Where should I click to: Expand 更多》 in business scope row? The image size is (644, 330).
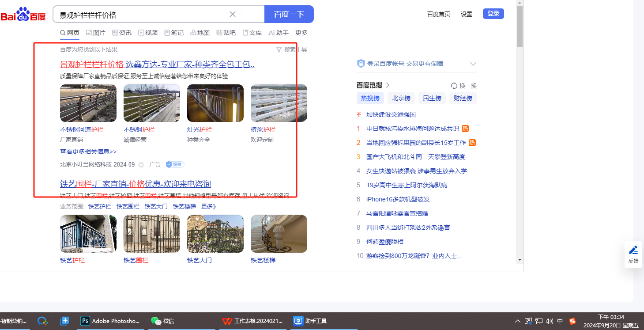click(x=209, y=206)
